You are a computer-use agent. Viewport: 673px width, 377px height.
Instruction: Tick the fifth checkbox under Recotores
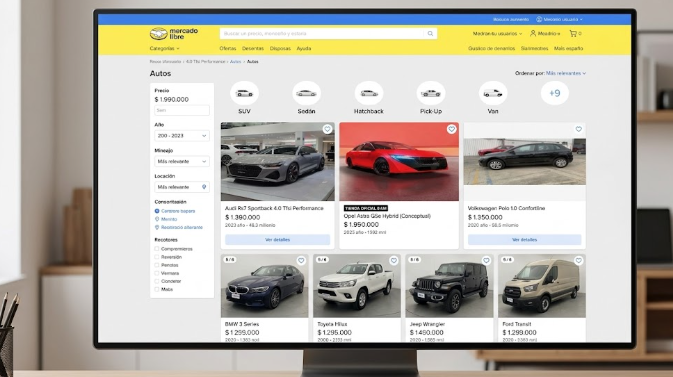click(x=157, y=282)
